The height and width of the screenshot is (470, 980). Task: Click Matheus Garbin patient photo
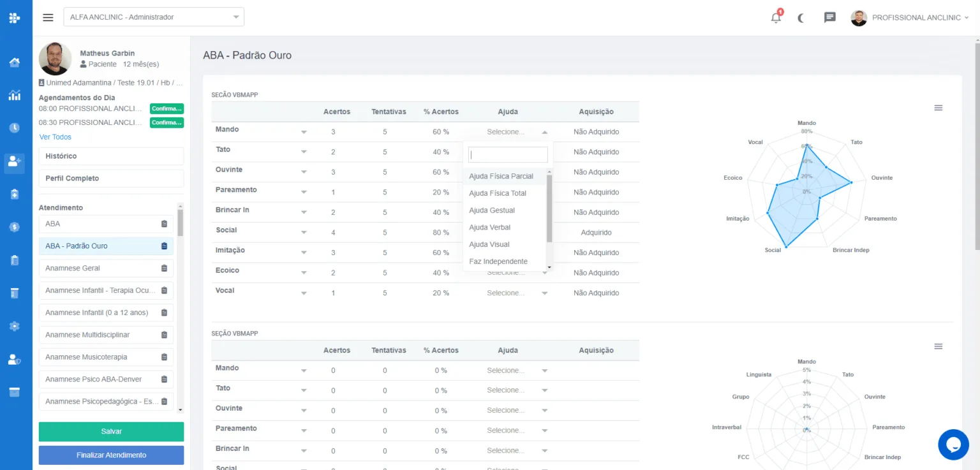coord(55,59)
